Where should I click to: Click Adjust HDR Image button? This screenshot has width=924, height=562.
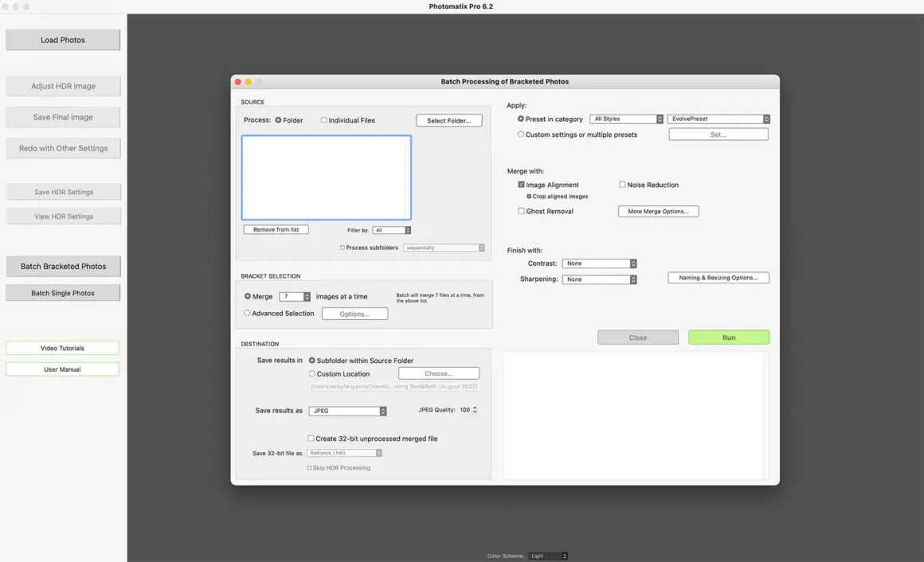[63, 86]
